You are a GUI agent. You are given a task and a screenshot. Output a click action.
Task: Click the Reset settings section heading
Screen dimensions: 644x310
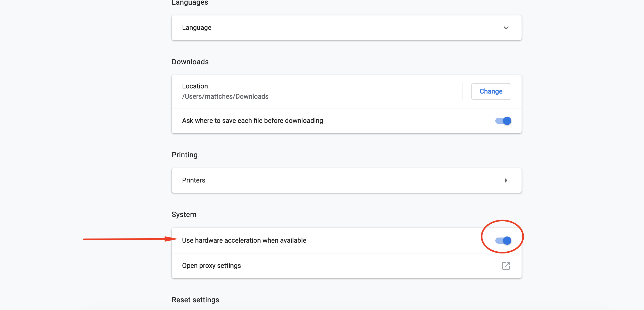point(195,300)
